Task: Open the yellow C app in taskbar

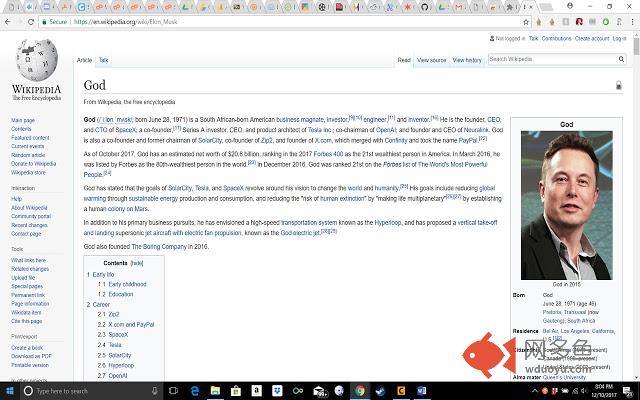Action: pyautogui.click(x=401, y=391)
